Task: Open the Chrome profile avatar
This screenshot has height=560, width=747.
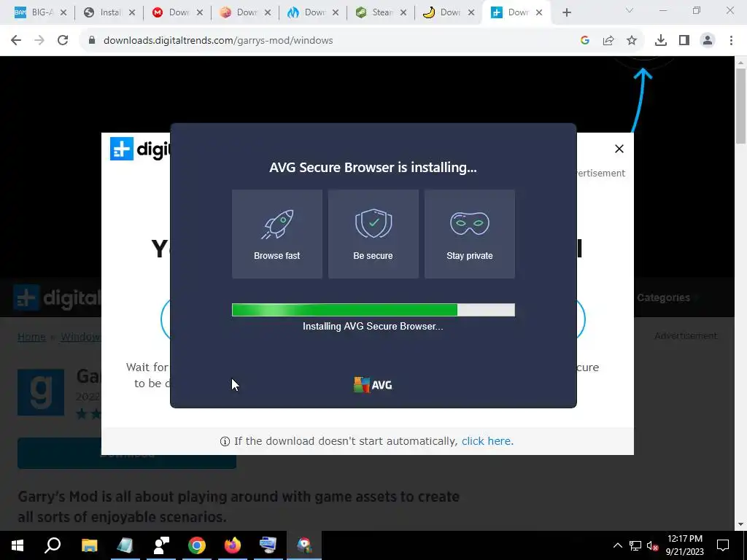Action: (x=708, y=41)
